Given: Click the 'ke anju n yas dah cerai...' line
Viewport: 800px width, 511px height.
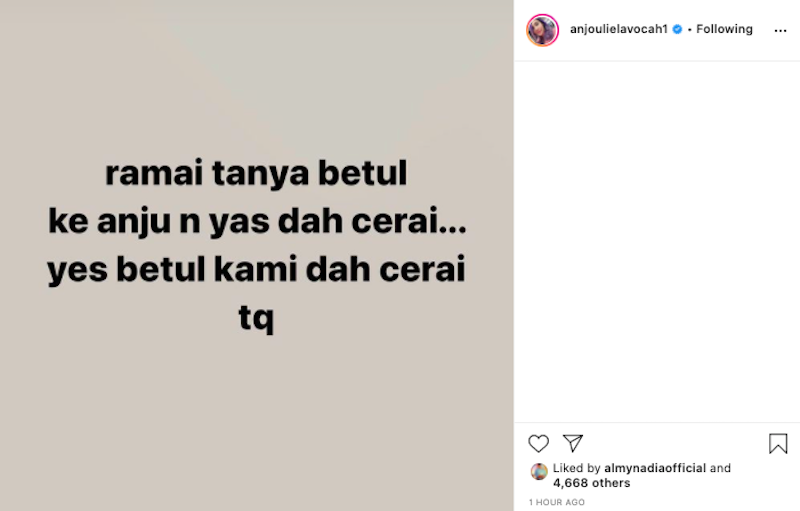Looking at the screenshot, I should click(257, 221).
